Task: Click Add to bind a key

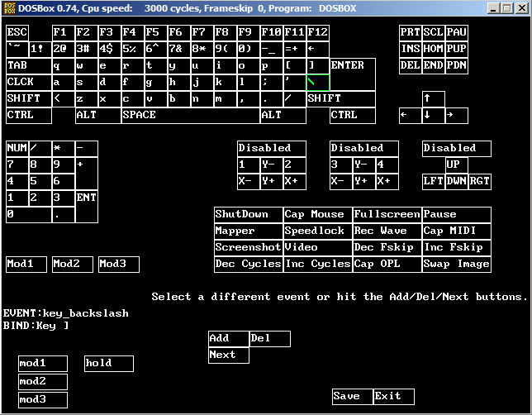Action: point(229,339)
